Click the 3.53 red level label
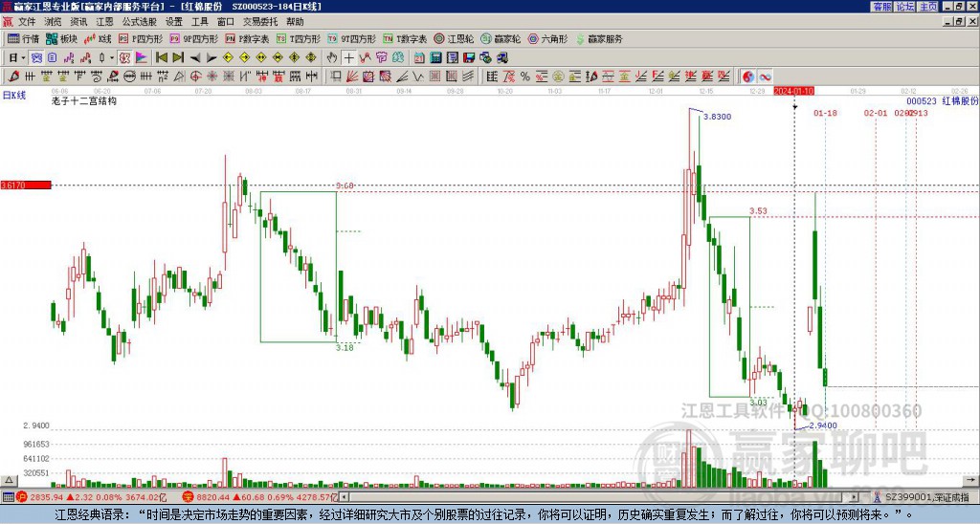Viewport: 980px width, 524px height. click(758, 211)
